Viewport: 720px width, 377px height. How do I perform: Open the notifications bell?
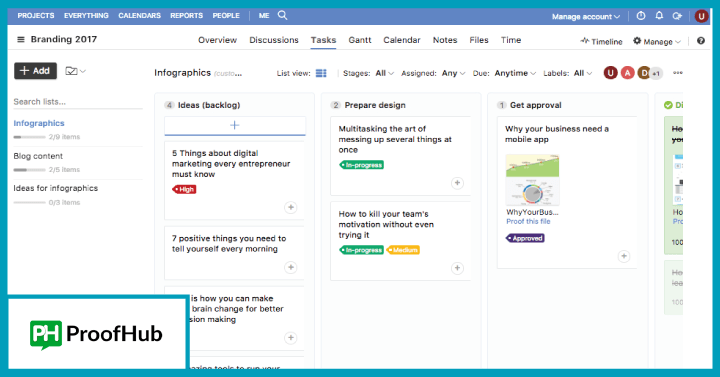[x=659, y=16]
